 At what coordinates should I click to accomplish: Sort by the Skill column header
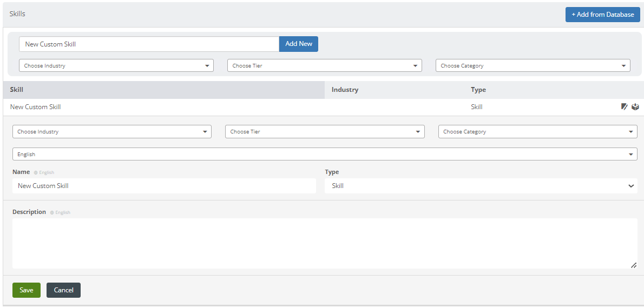(x=17, y=90)
